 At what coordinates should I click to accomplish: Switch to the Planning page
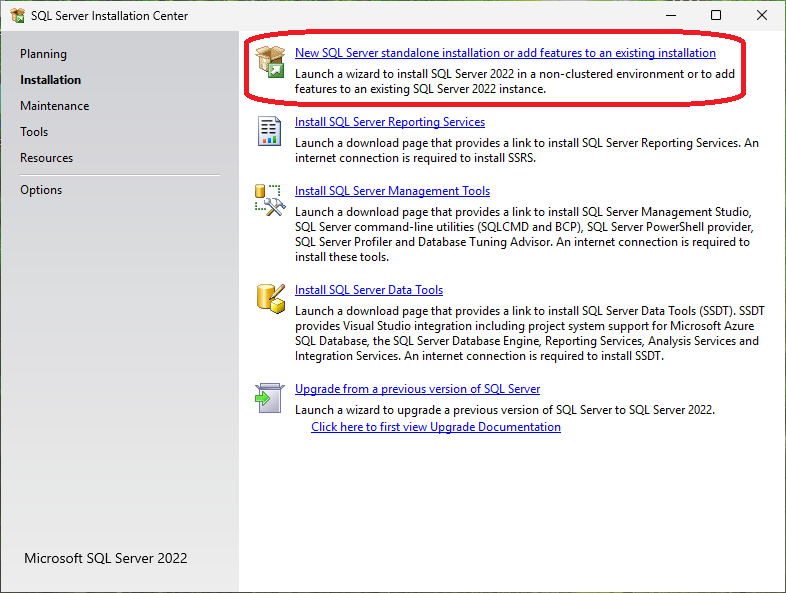coord(43,54)
